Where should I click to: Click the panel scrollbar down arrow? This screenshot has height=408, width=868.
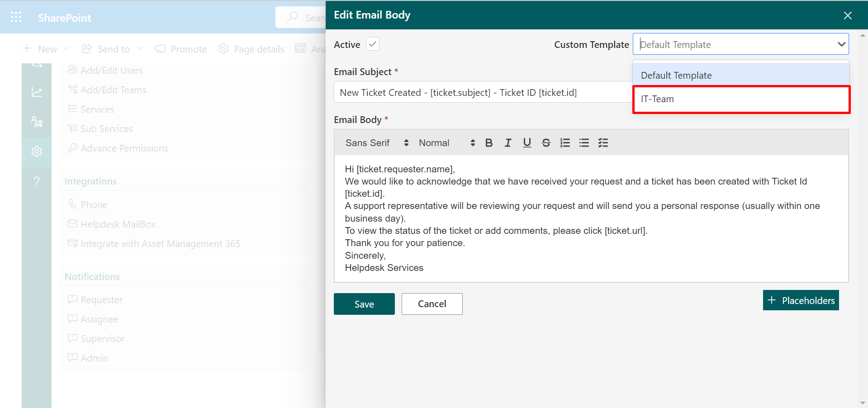(x=863, y=403)
